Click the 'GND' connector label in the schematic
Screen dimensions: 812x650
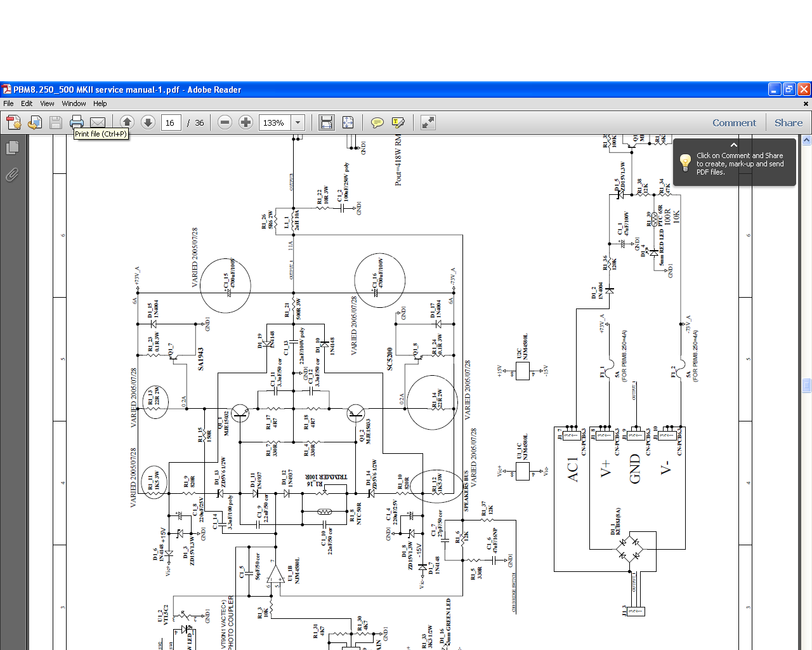tap(635, 469)
